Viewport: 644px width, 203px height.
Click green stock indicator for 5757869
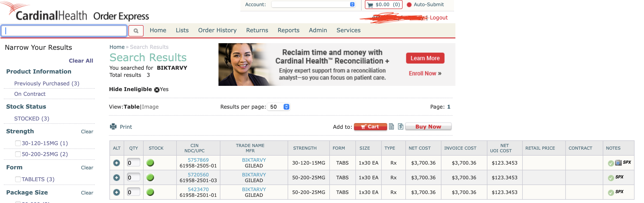coord(150,163)
